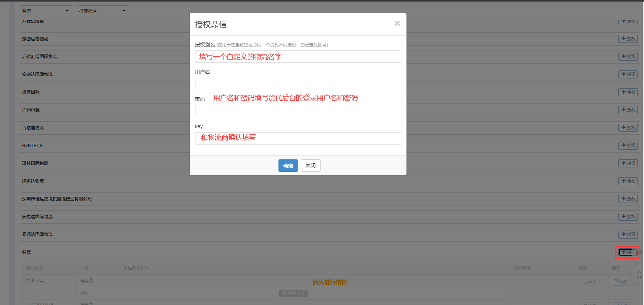Image resolution: width=644 pixels, height=305 pixels.
Task: Open the 已停用 status dropdown for 专线-菜鸟
Action: pos(593,281)
